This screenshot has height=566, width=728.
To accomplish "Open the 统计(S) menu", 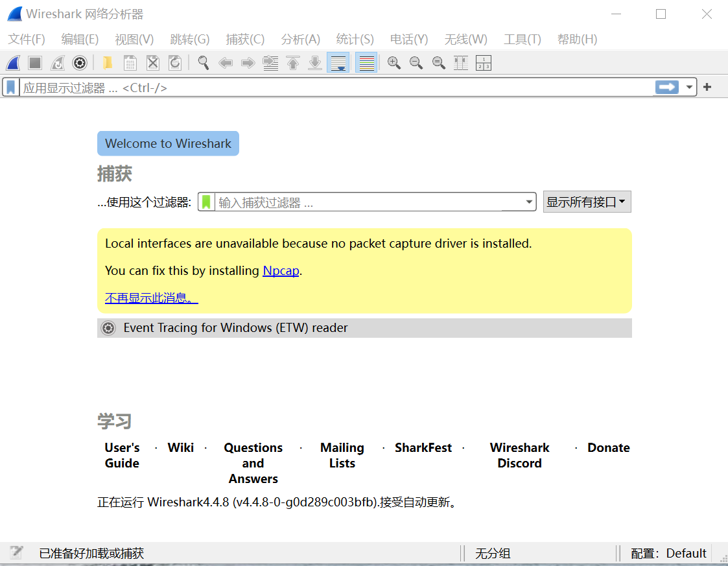I will pos(355,39).
